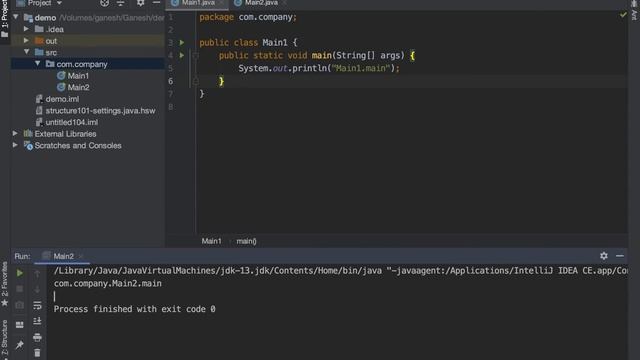Minimize the Run tool window

tap(620, 256)
